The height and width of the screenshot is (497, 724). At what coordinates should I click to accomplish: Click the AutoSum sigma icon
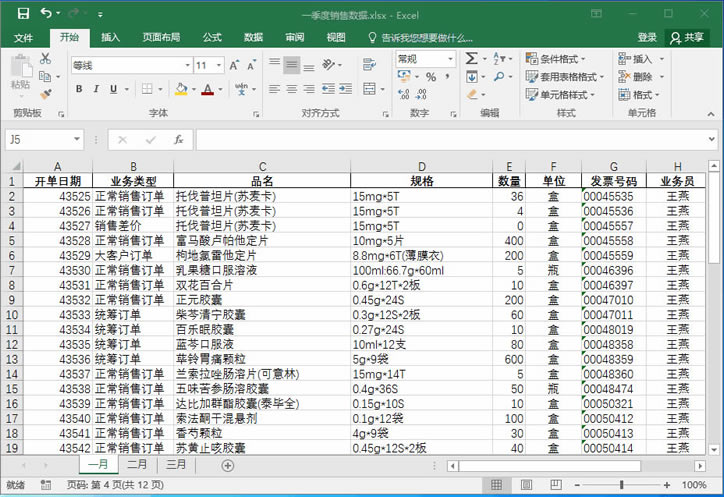(x=471, y=59)
